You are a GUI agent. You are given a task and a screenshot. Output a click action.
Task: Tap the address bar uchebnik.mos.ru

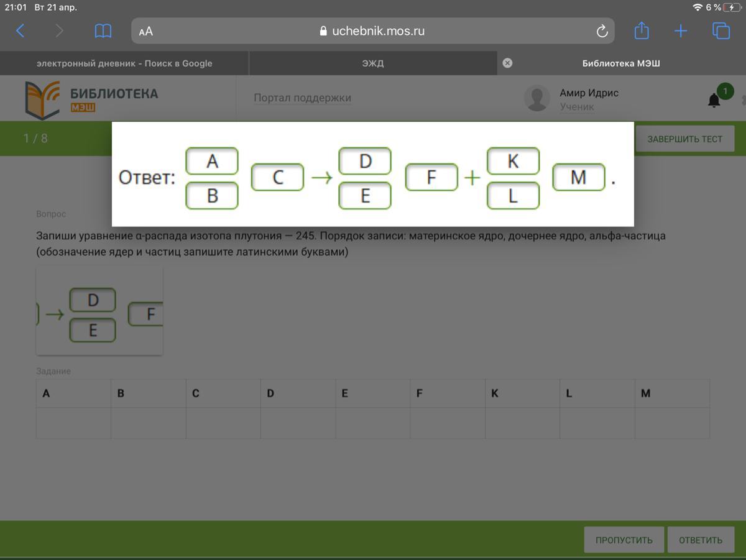(x=373, y=31)
